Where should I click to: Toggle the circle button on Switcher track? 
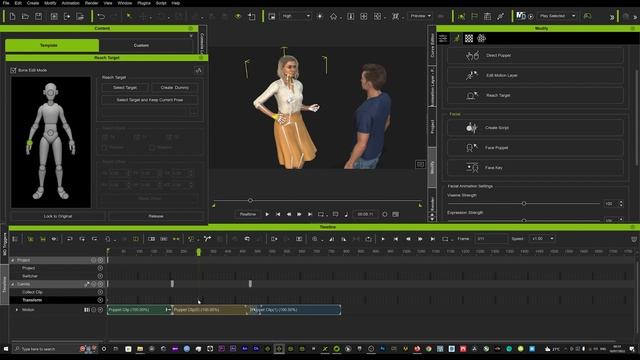[x=100, y=276]
